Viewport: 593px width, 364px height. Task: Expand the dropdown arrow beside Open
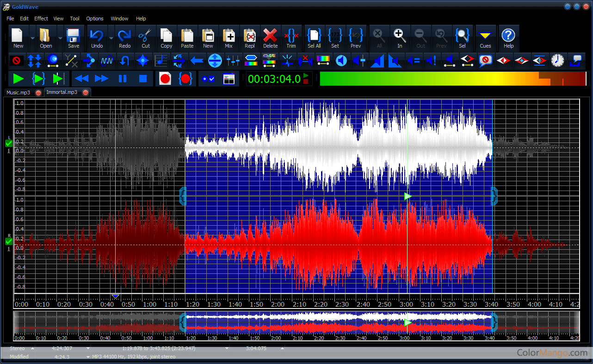click(60, 38)
